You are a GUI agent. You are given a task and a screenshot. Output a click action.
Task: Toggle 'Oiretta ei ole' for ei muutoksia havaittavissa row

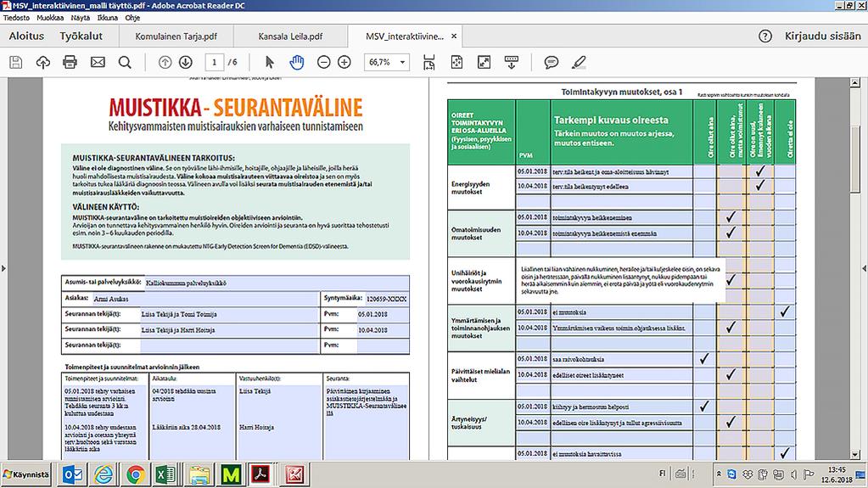pos(784,453)
